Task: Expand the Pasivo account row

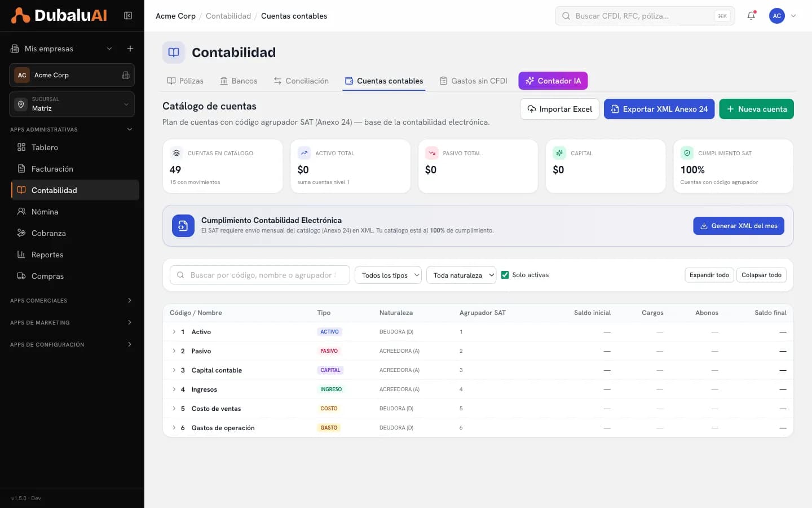Action: pos(174,351)
